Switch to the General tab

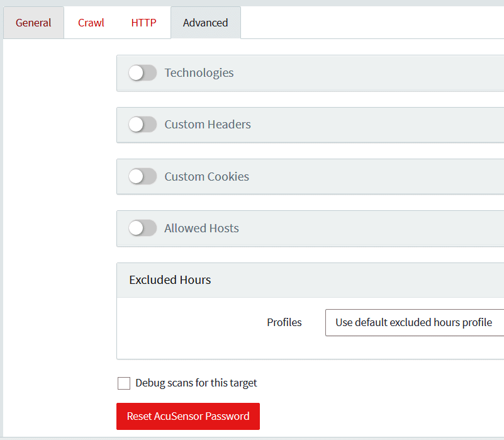(33, 23)
